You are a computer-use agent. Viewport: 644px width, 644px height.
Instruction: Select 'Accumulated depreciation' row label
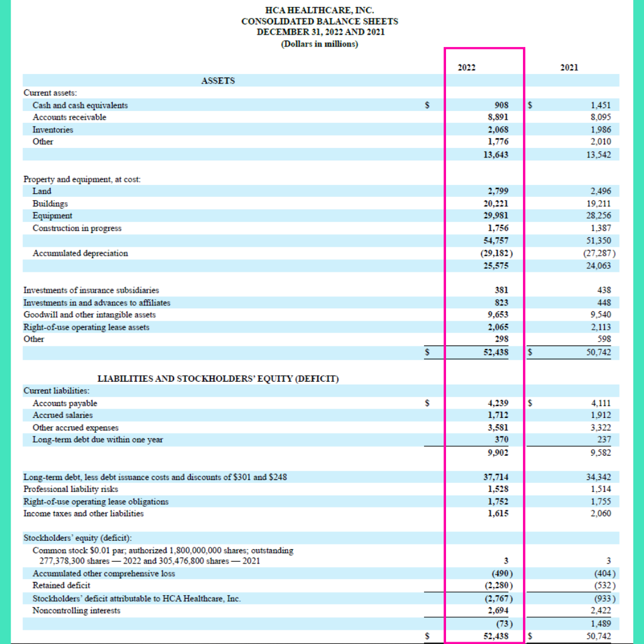(80, 253)
